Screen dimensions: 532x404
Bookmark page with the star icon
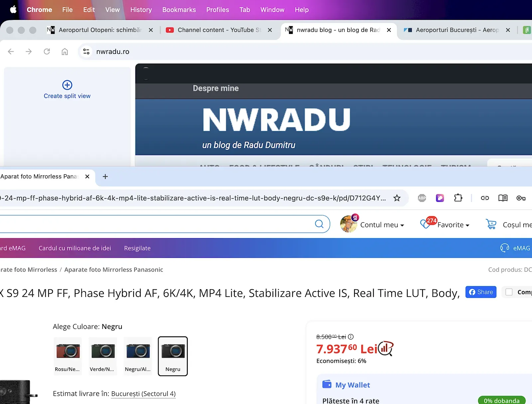[397, 198]
